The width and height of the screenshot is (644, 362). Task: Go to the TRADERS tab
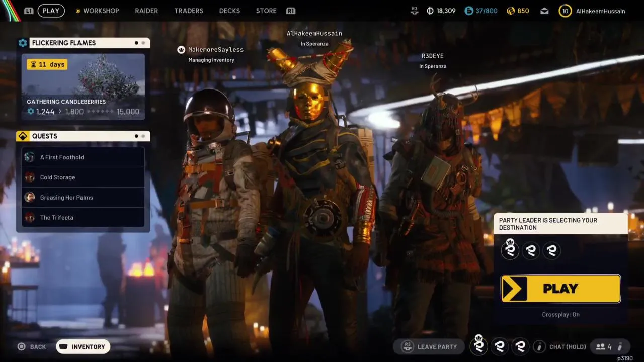coord(189,11)
